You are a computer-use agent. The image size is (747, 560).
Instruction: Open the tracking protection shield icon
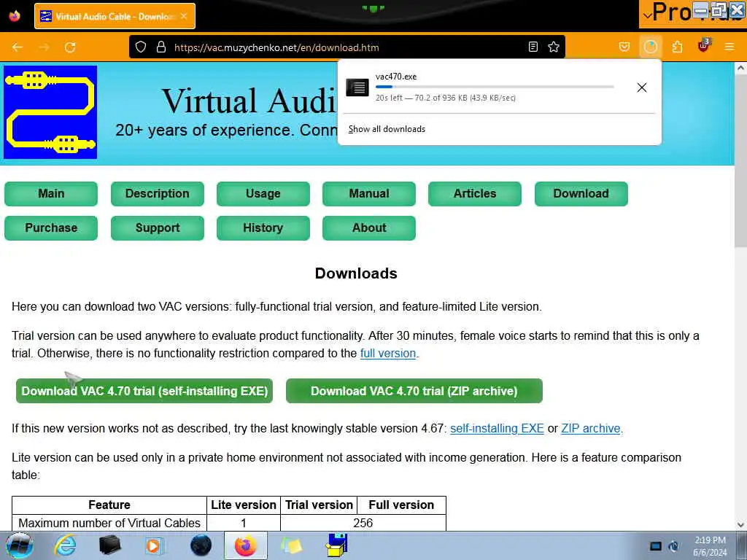coord(141,47)
